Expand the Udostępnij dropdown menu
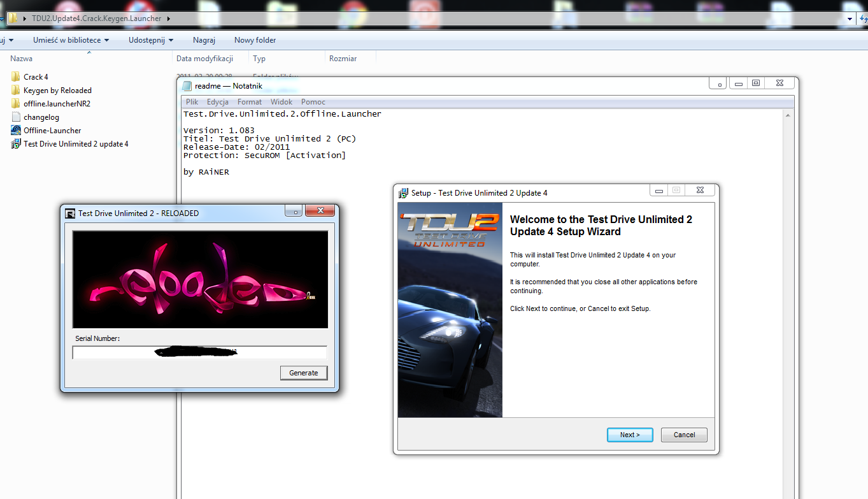868x499 pixels. pyautogui.click(x=151, y=40)
